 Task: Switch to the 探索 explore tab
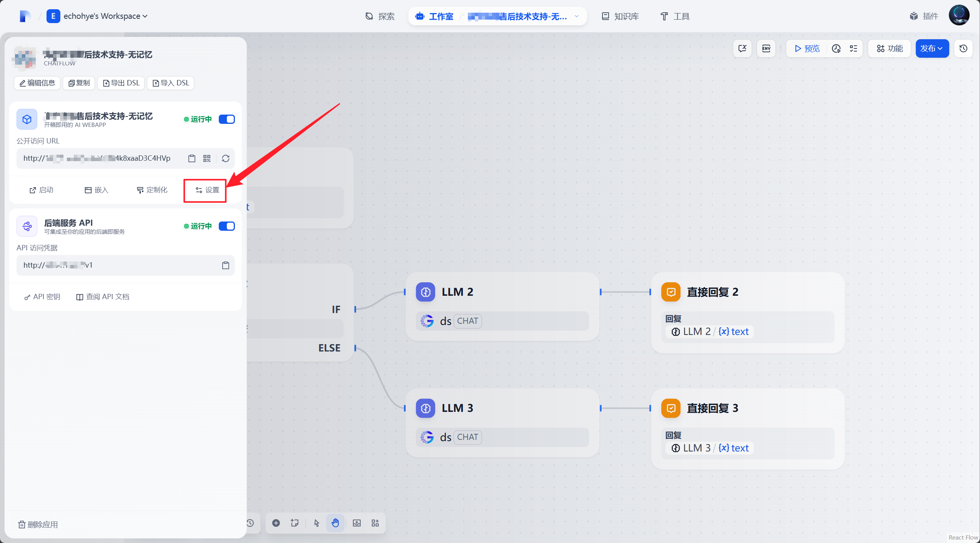pos(380,16)
